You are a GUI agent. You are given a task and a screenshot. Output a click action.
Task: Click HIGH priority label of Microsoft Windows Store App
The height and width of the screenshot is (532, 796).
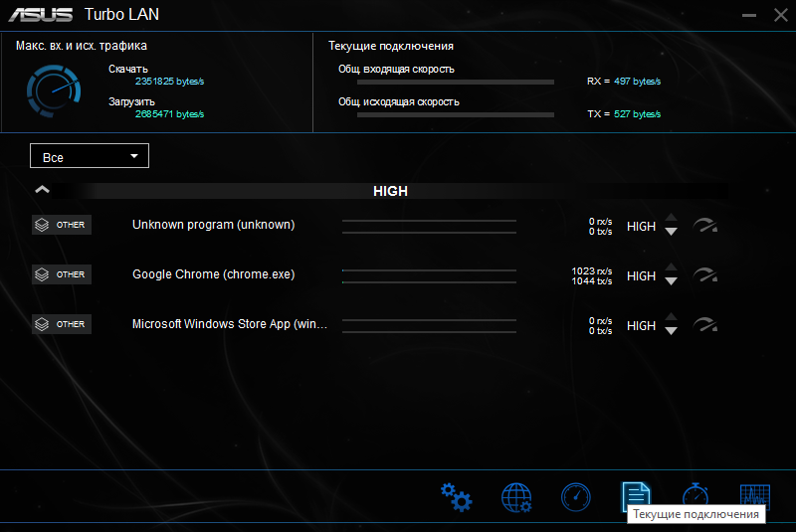pos(641,326)
